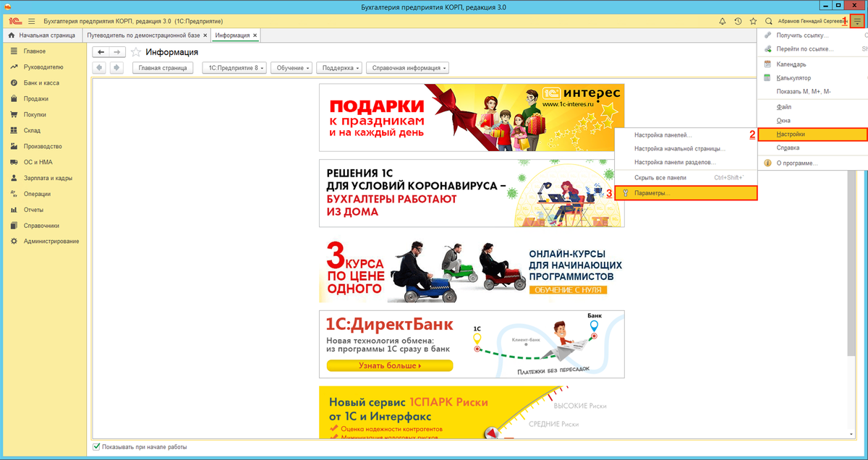This screenshot has width=868, height=460.
Task: Close the Информация tab
Action: 255,35
